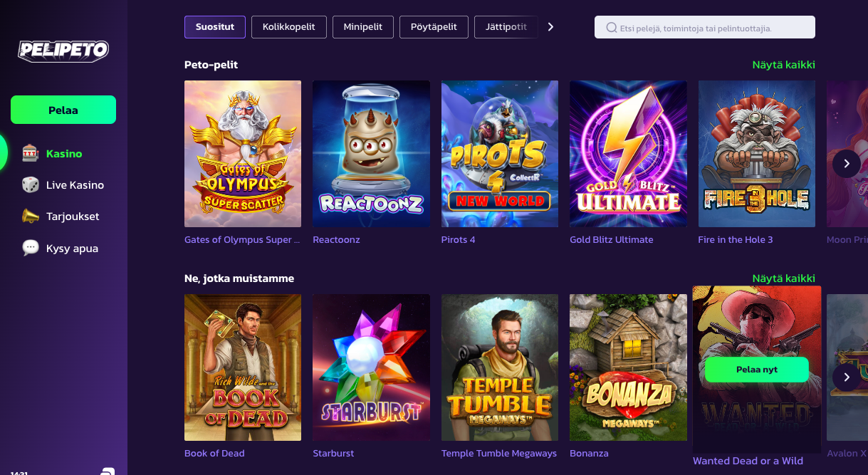The width and height of the screenshot is (868, 475).
Task: Open the Book of Dead game thumbnail
Action: pos(242,367)
